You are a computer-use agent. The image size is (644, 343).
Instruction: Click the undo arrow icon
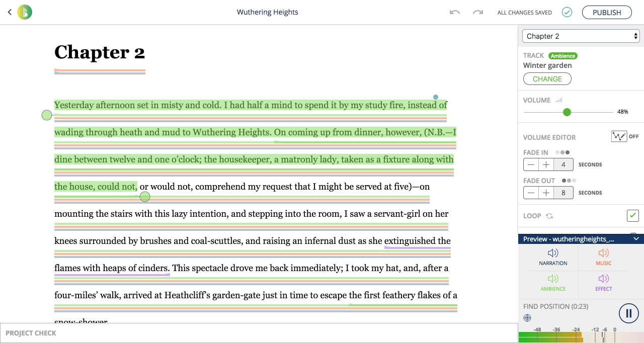pos(455,12)
